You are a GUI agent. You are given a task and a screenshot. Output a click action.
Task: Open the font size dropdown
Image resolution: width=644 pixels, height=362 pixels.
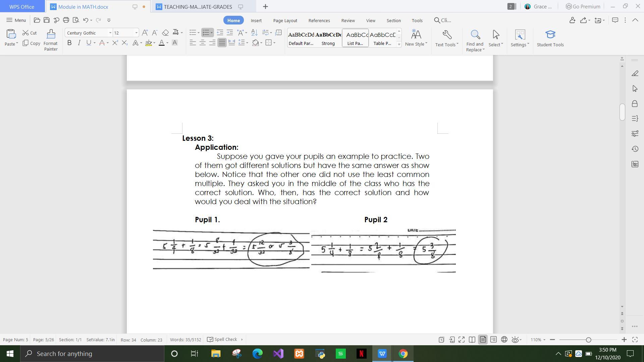(136, 33)
